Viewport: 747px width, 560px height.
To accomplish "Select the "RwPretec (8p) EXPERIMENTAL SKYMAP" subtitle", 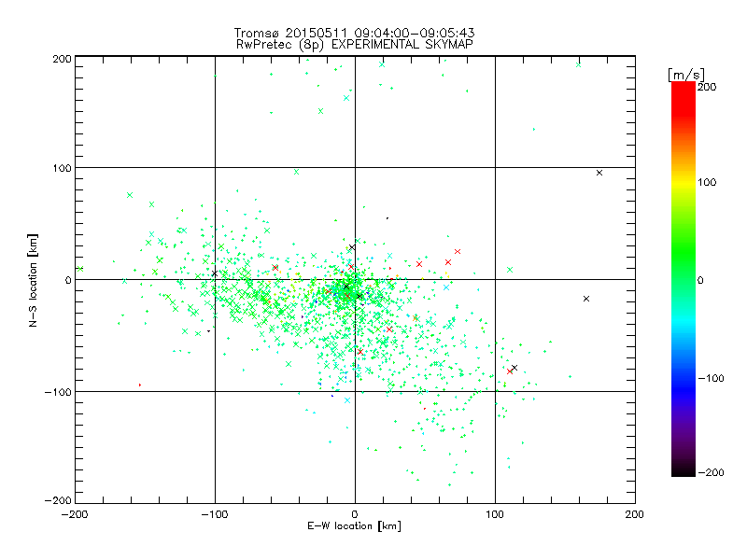I will tap(355, 45).
